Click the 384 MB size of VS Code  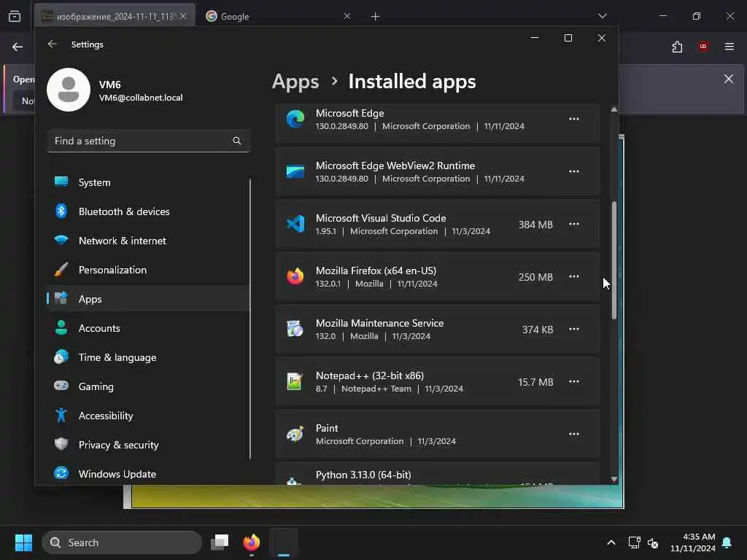click(535, 225)
